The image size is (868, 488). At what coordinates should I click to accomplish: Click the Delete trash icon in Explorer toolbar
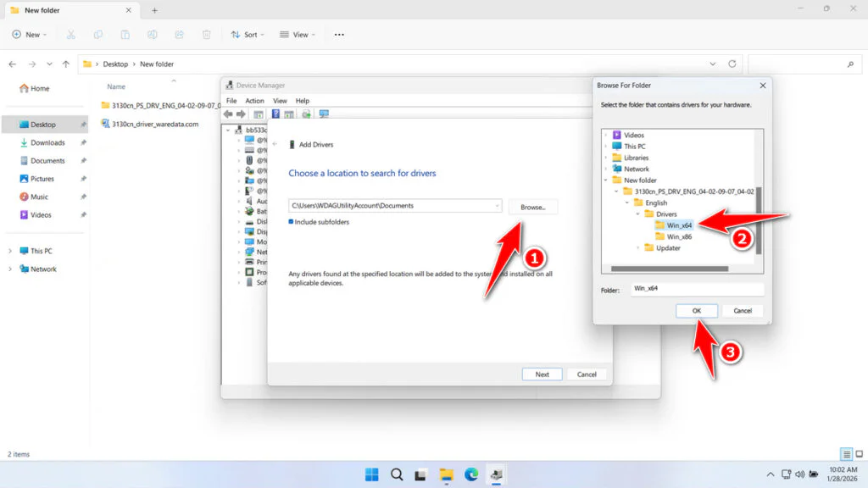[x=207, y=35]
